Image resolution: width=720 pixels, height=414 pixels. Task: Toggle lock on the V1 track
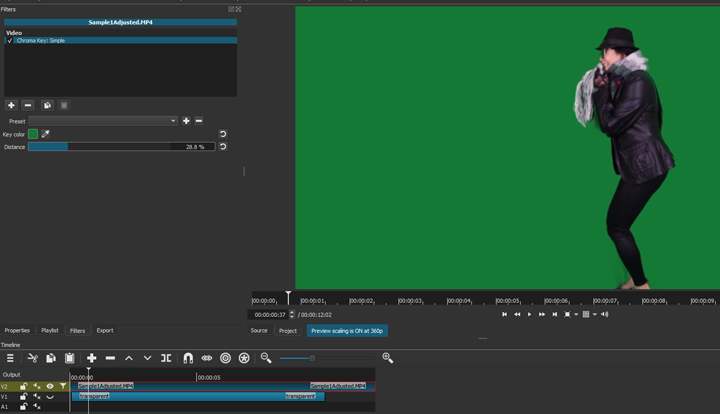(24, 397)
